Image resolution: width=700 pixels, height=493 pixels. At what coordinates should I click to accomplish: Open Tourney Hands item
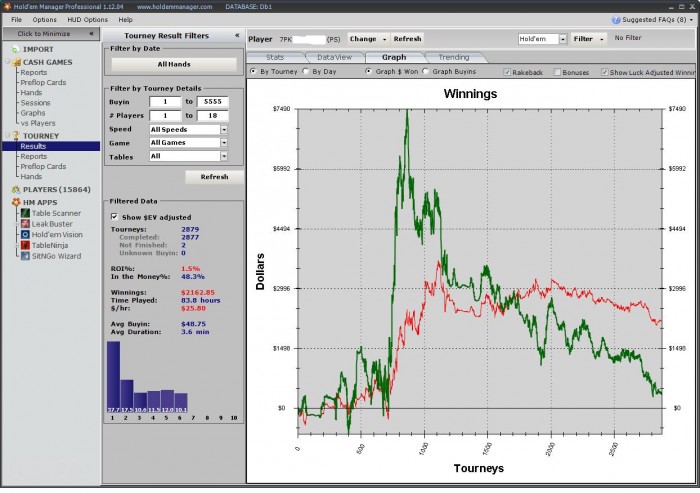(x=31, y=176)
